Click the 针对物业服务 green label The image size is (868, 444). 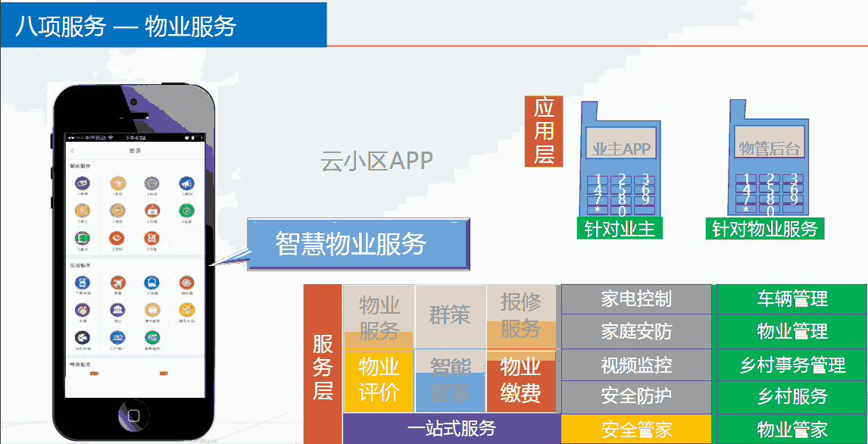pyautogui.click(x=765, y=229)
